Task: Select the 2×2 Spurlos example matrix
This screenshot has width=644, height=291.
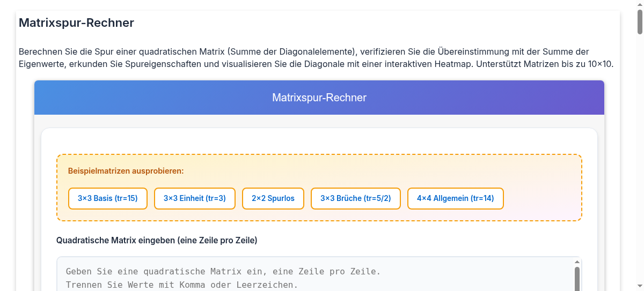Action: coord(273,198)
